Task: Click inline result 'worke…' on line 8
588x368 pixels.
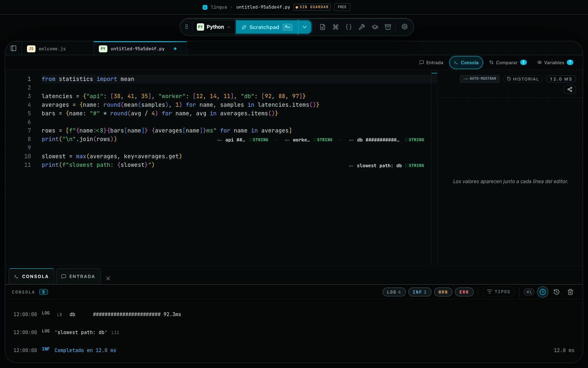Action: tap(301, 140)
